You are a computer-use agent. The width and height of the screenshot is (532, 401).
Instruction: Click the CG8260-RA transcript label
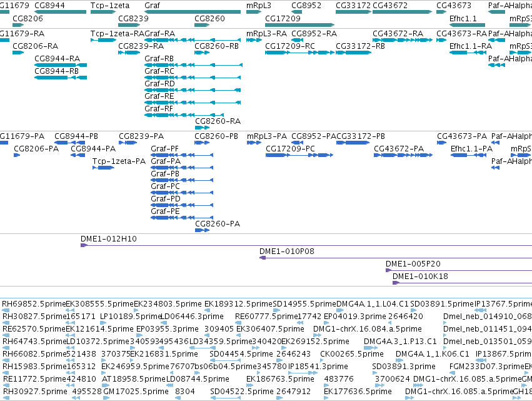(x=218, y=121)
